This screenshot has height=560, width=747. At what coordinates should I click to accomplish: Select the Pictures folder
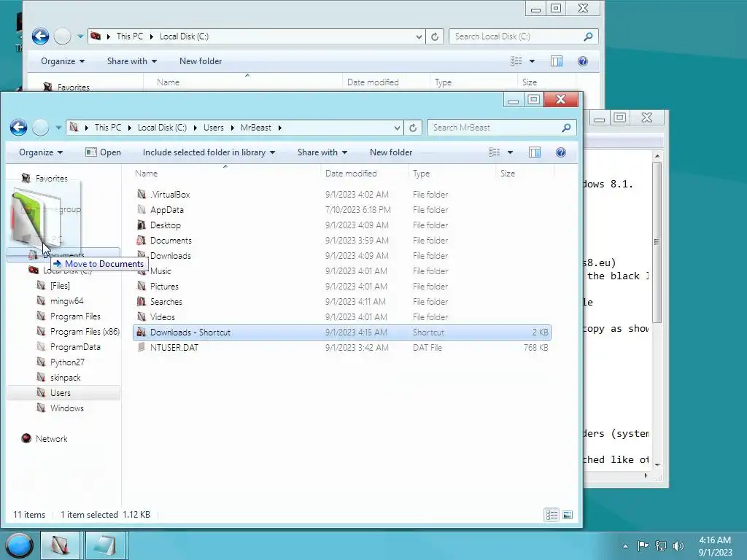[x=164, y=286]
